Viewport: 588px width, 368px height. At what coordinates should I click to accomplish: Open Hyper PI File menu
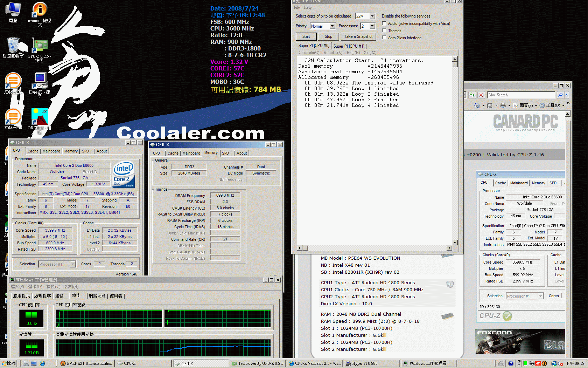(297, 7)
